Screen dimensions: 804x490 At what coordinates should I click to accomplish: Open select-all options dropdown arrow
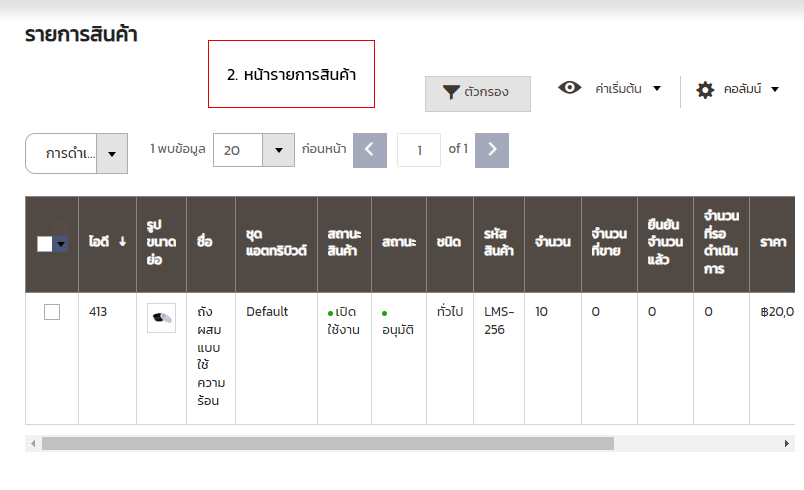pyautogui.click(x=61, y=244)
